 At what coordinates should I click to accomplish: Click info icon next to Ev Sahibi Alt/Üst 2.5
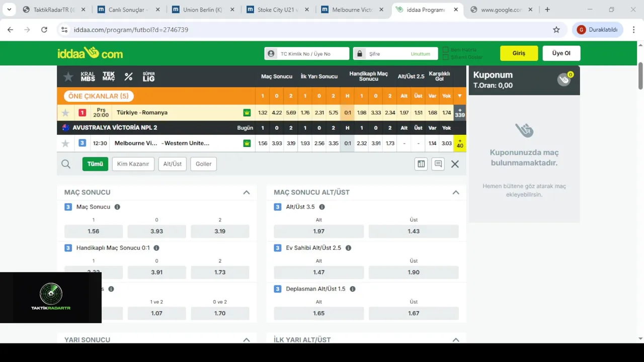pyautogui.click(x=348, y=248)
